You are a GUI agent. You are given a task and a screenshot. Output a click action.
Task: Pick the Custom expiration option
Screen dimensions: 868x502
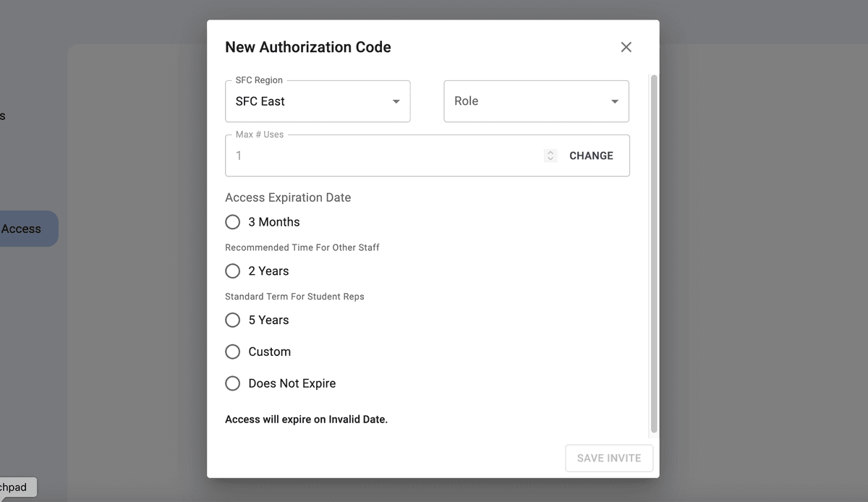click(x=233, y=352)
